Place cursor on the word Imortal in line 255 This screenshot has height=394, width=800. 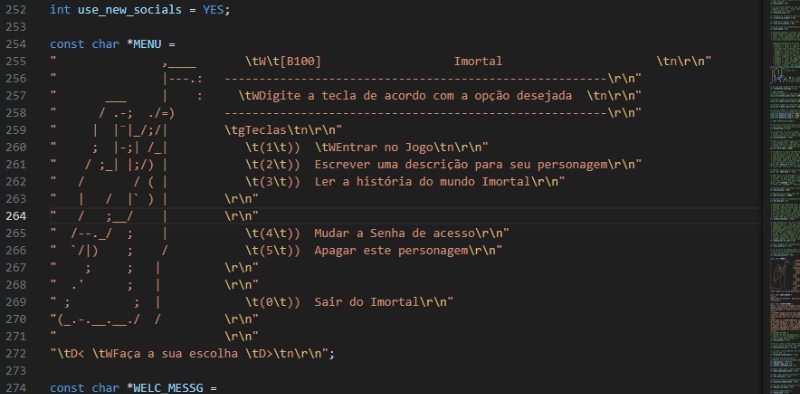pyautogui.click(x=478, y=61)
